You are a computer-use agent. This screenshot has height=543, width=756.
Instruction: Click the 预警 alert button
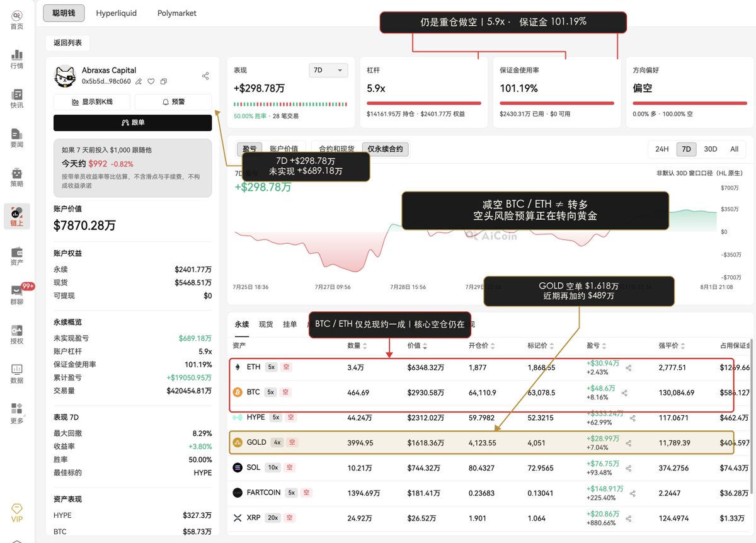click(173, 102)
